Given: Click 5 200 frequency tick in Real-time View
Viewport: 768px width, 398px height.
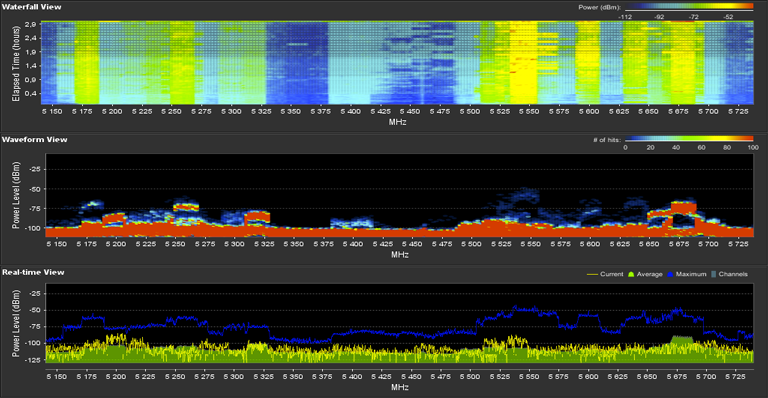Looking at the screenshot, I should 116,376.
